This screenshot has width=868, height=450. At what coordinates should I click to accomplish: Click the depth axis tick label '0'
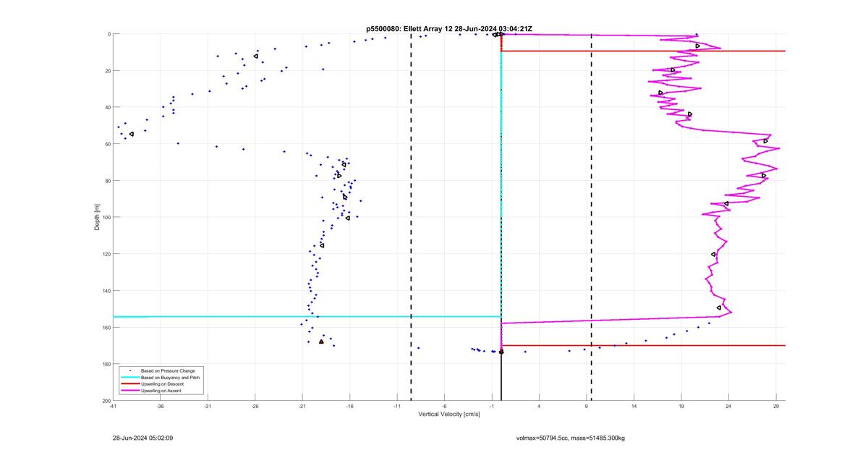pos(109,34)
